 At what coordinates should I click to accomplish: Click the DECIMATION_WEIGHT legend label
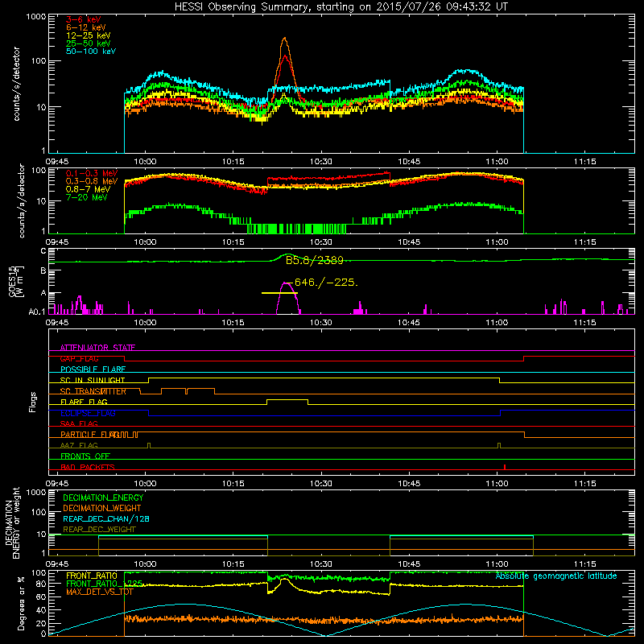coord(102,508)
